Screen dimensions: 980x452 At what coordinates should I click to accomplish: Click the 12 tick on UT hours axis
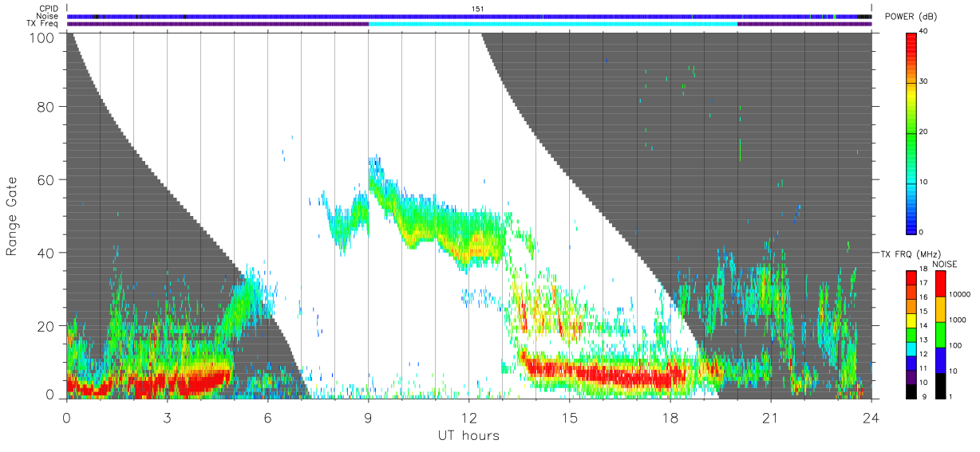[468, 417]
